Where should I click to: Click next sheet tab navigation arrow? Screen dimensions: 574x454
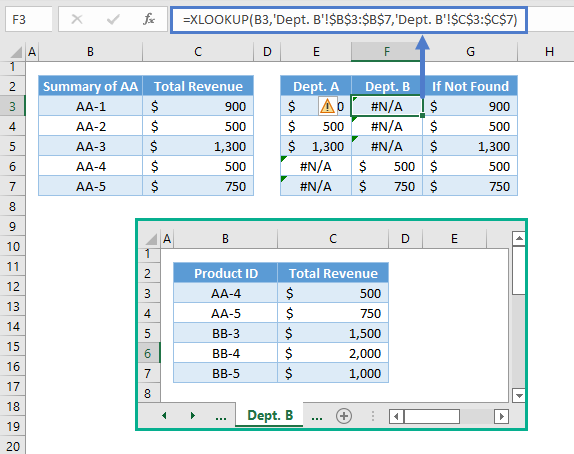[193, 416]
